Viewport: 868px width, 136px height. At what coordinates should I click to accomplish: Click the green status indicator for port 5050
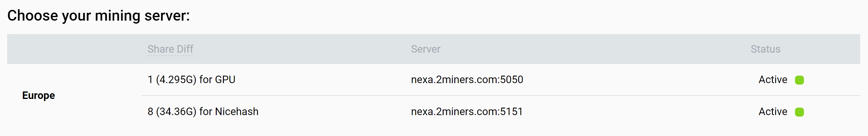pyautogui.click(x=799, y=80)
